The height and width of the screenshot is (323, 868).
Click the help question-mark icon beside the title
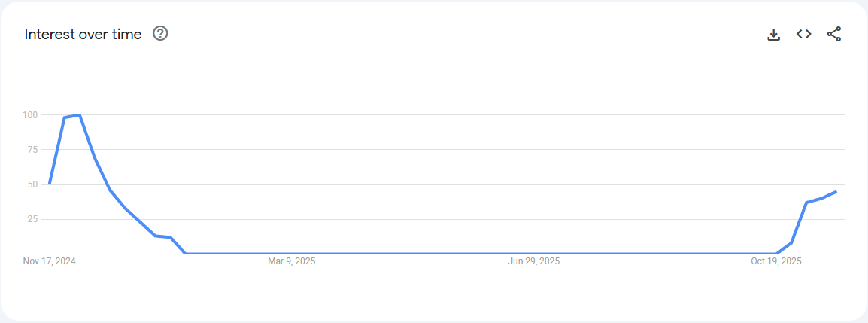tap(160, 34)
